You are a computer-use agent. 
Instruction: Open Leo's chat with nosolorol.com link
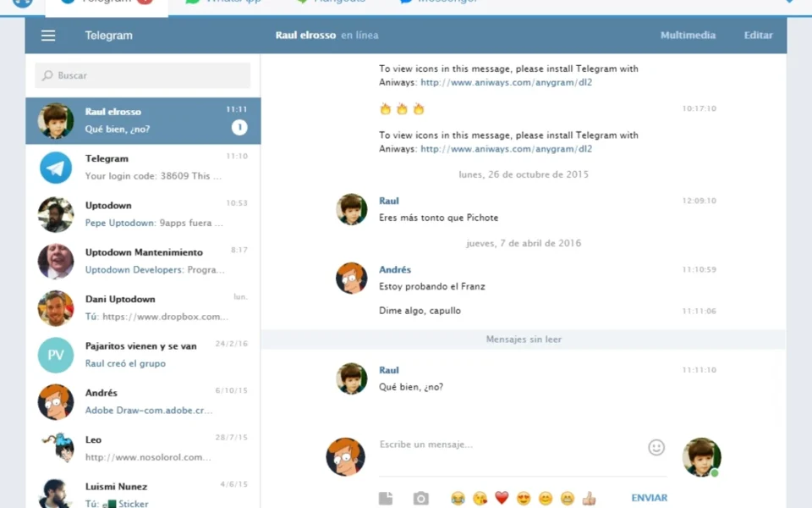pyautogui.click(x=143, y=449)
